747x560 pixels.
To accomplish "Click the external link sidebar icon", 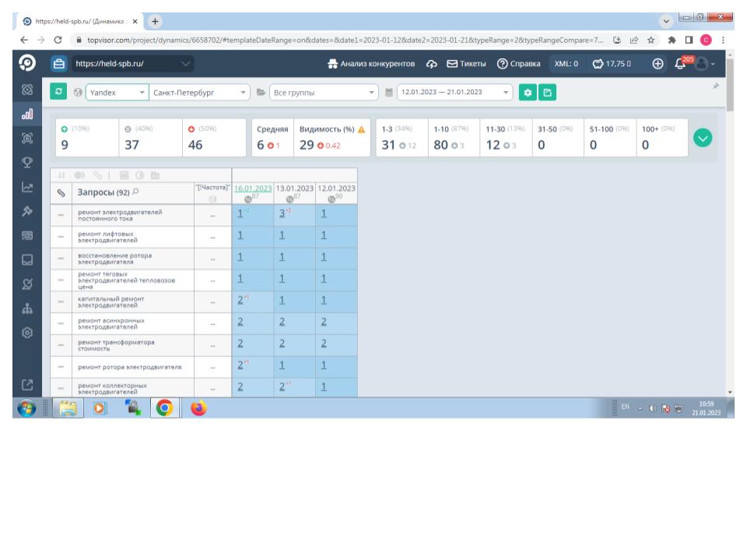I will [x=27, y=385].
